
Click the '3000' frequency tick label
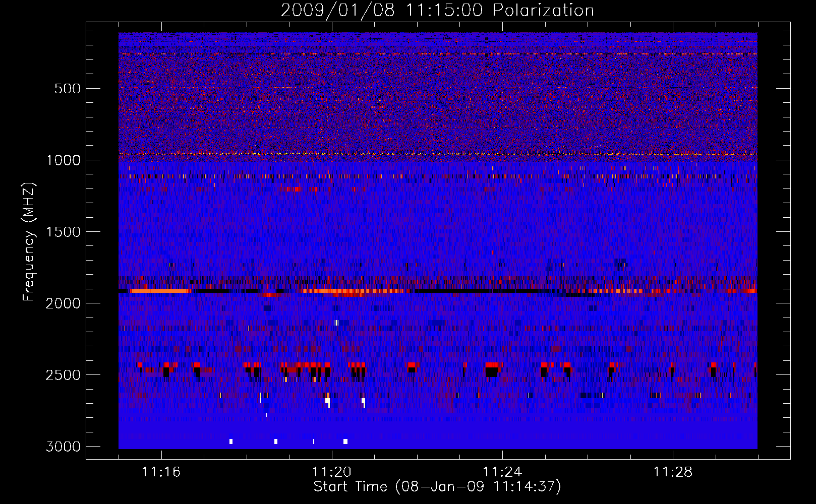(64, 447)
